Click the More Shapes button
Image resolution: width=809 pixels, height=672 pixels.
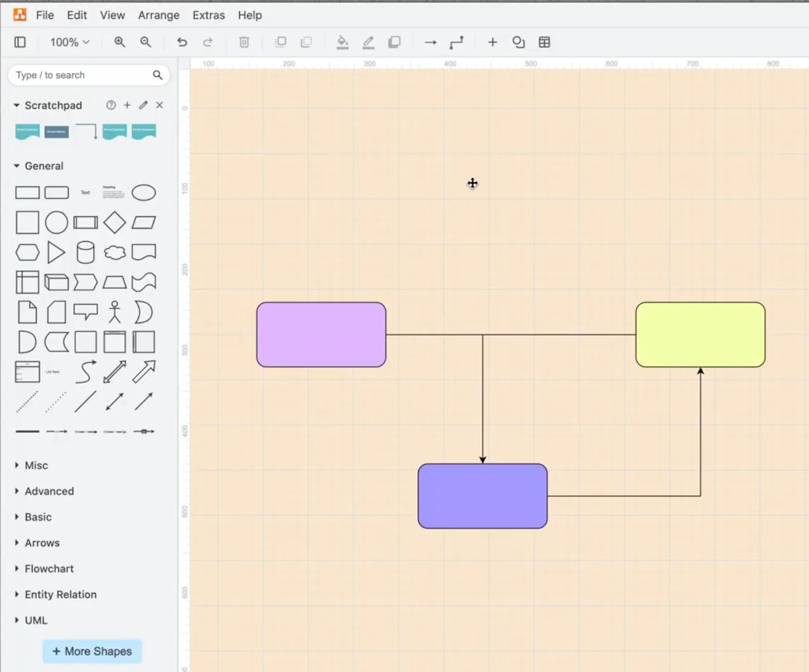92,652
